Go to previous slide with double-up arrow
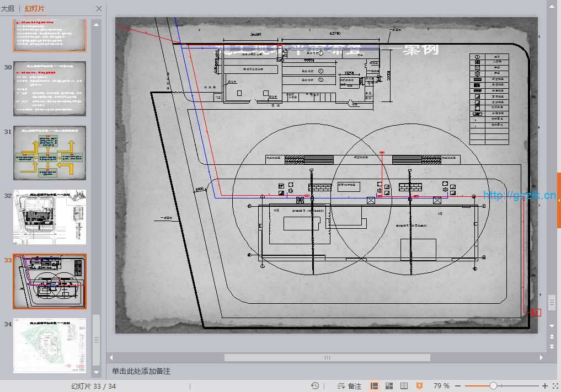 (552, 336)
